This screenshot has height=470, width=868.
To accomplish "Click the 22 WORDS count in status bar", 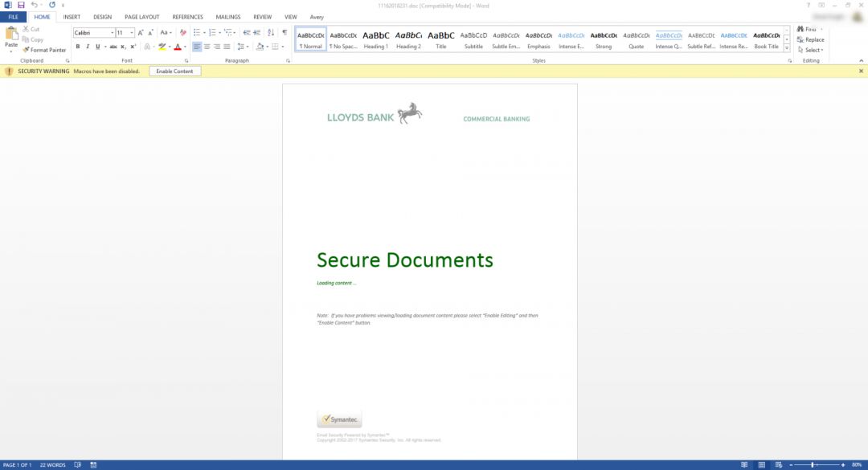I will [x=52, y=465].
